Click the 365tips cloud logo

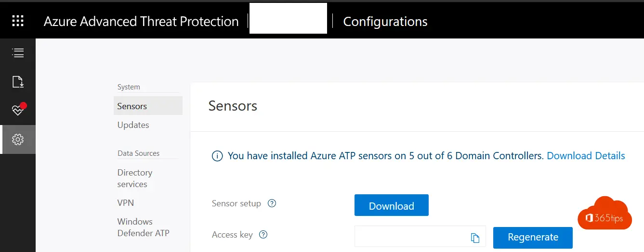coord(605,214)
